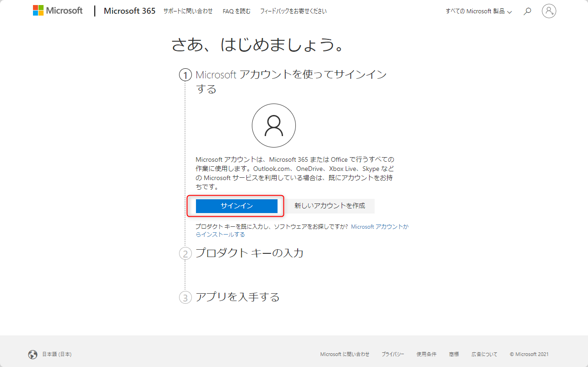The height and width of the screenshot is (367, 588).
Task: Click the account sign-in avatar icon
Action: (549, 11)
